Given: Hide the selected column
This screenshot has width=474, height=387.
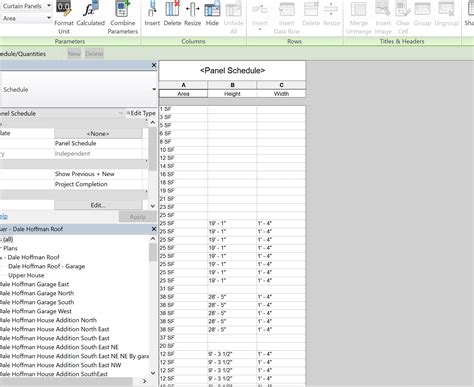Looking at the screenshot, I should click(212, 14).
